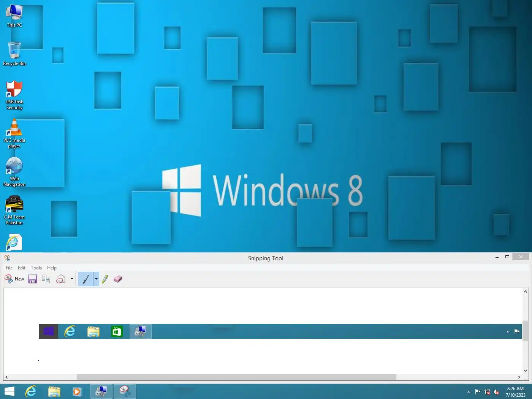This screenshot has width=532, height=399.
Task: Open the Send Snip dropdown arrow
Action: click(72, 279)
